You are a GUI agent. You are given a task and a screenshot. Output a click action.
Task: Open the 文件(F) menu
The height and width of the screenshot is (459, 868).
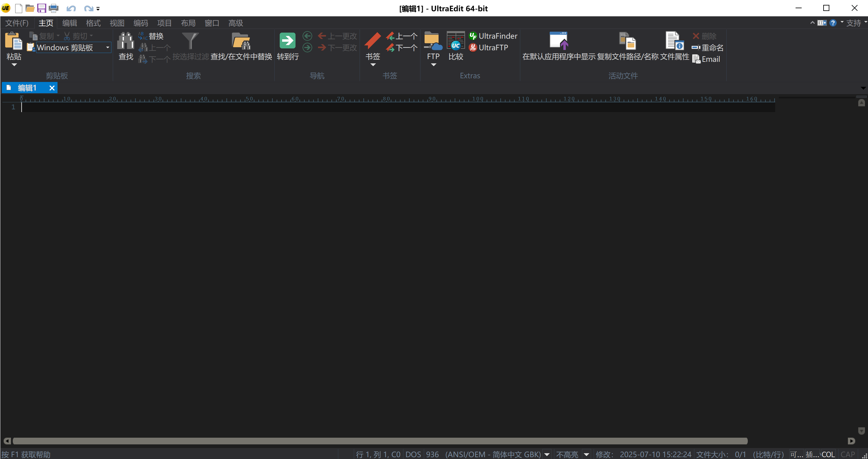click(x=17, y=23)
